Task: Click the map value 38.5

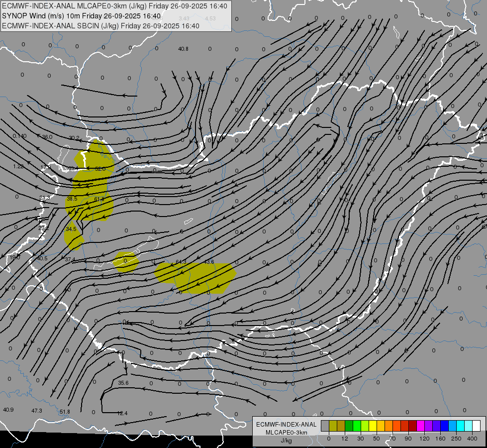Action: click(x=72, y=199)
